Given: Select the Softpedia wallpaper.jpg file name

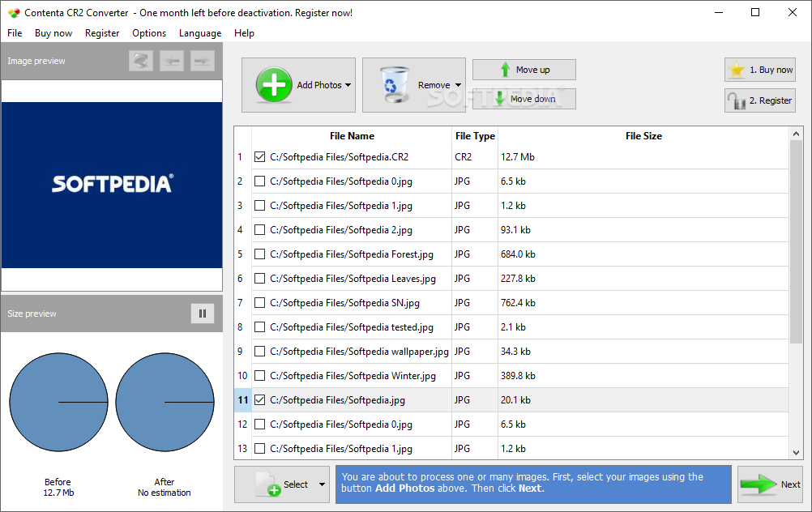Looking at the screenshot, I should (359, 352).
